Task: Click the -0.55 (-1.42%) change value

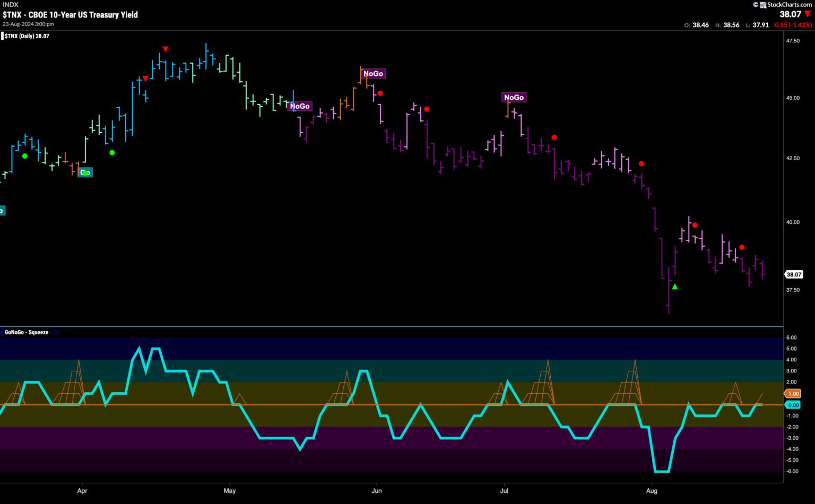Action: tap(792, 25)
